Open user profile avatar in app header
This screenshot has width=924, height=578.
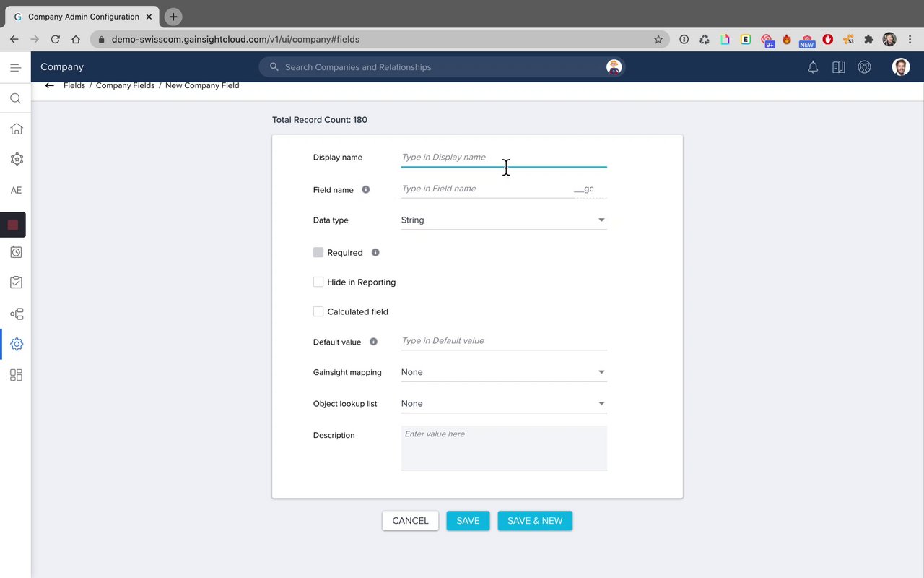coord(900,67)
